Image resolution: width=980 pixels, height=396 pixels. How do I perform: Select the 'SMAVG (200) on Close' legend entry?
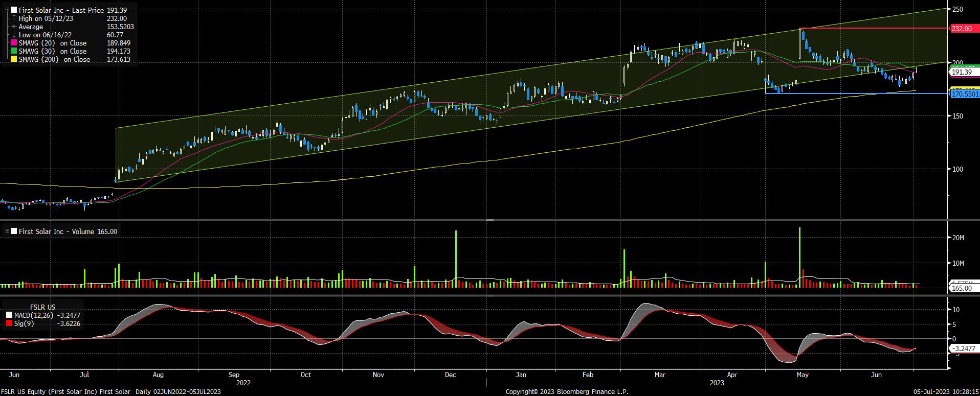54,59
